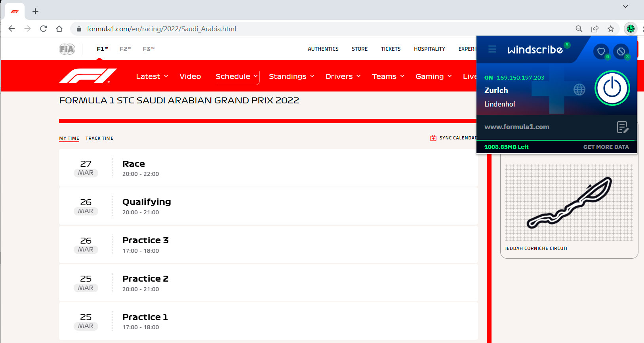
Task: Bookmark this page with the star icon
Action: pyautogui.click(x=611, y=29)
